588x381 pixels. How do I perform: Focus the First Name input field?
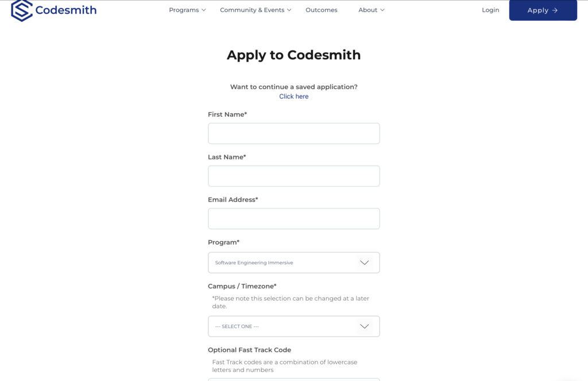(x=293, y=133)
